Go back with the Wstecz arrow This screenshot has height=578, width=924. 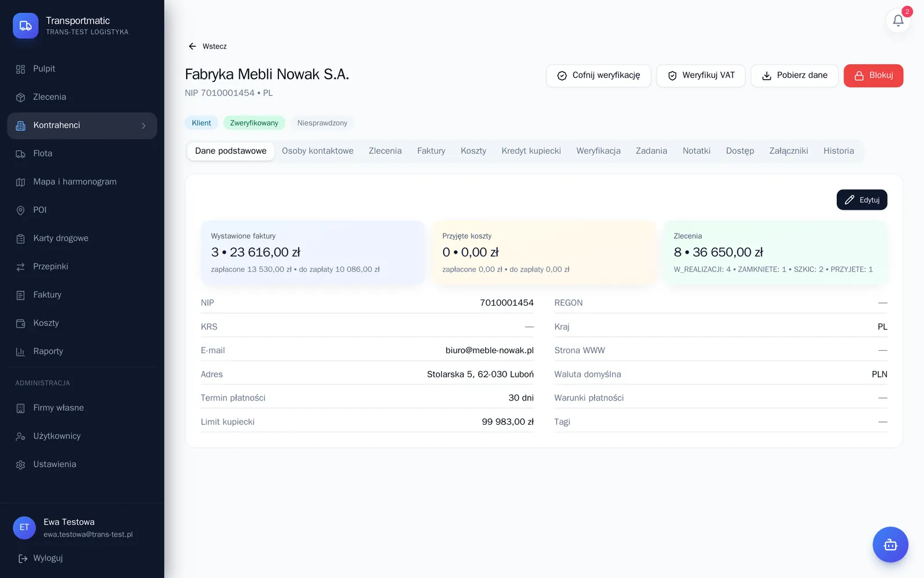pyautogui.click(x=192, y=46)
